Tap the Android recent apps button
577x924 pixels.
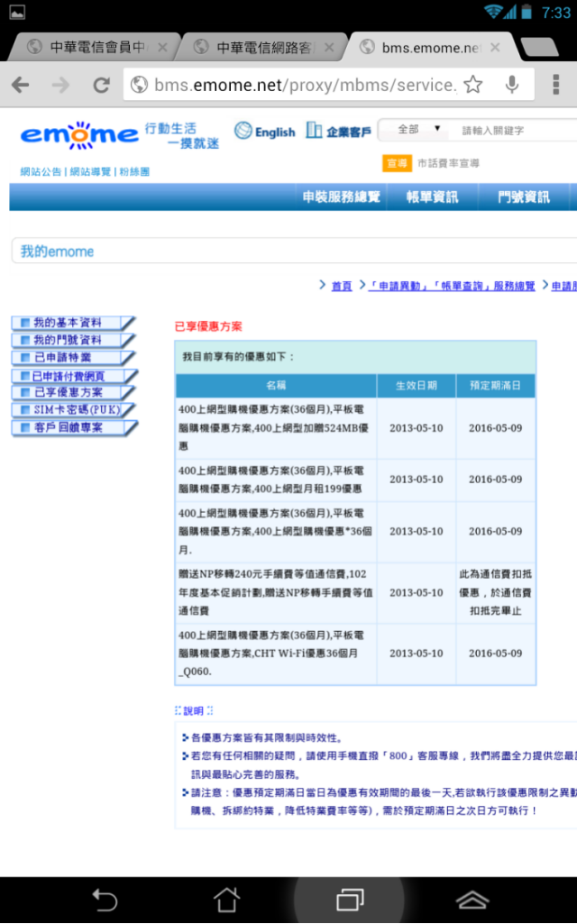pos(350,900)
